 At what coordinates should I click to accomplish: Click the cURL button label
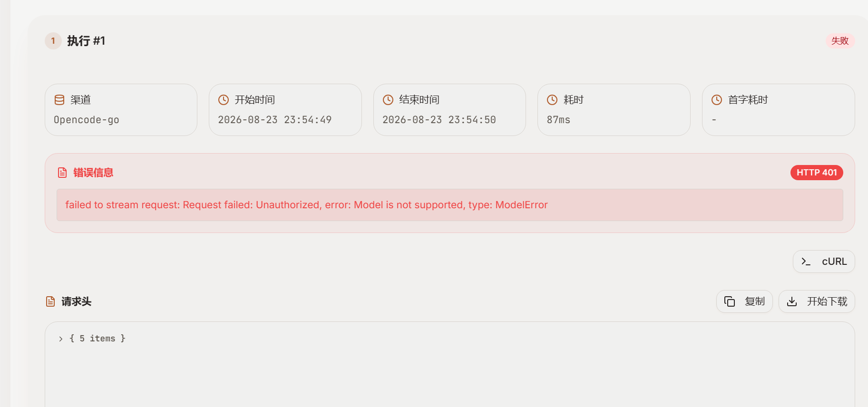[x=834, y=262]
